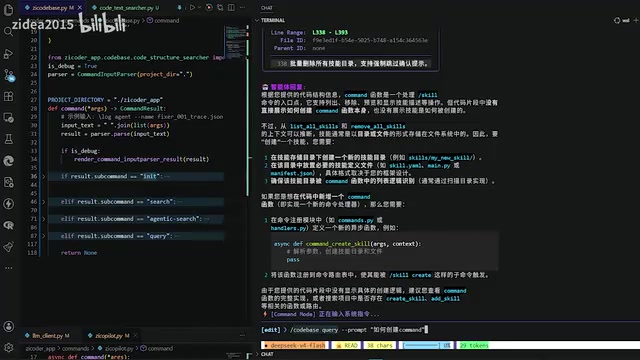The height and width of the screenshot is (360, 640).
Task: Split the editor to the right
Action: [x=231, y=7]
